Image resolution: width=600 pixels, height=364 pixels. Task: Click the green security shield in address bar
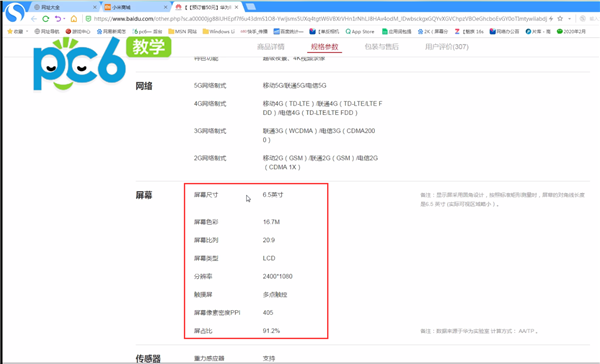[x=88, y=19]
